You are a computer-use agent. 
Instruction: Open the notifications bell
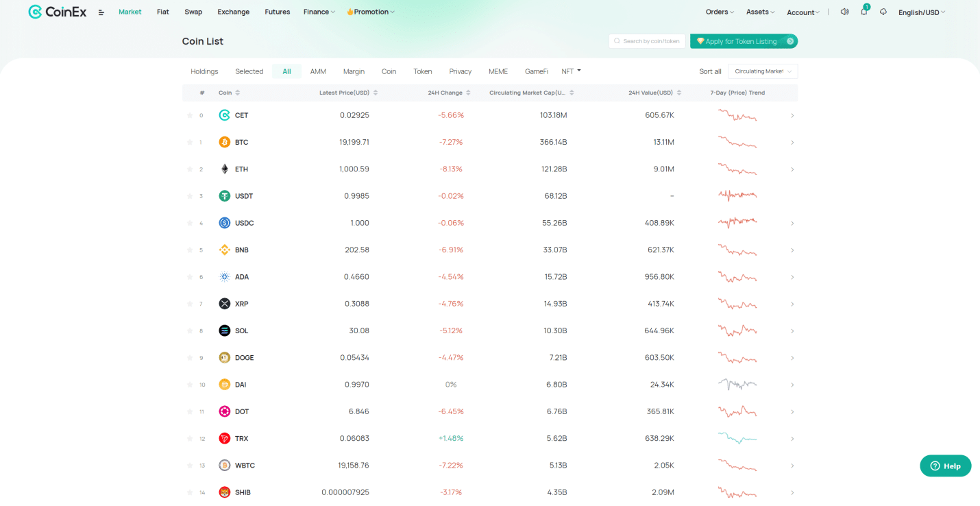863,12
